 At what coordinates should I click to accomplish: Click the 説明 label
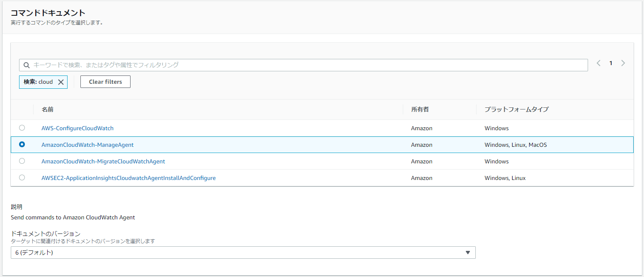click(x=17, y=207)
